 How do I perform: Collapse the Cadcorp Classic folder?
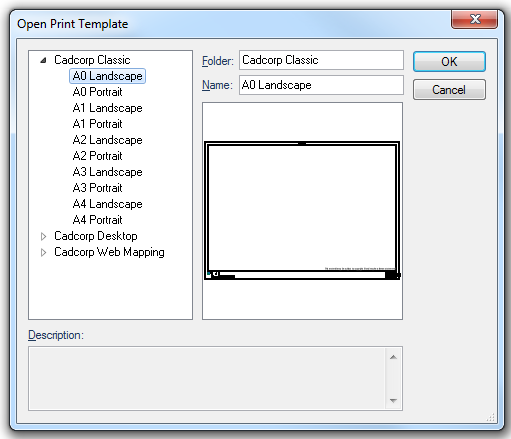43,60
